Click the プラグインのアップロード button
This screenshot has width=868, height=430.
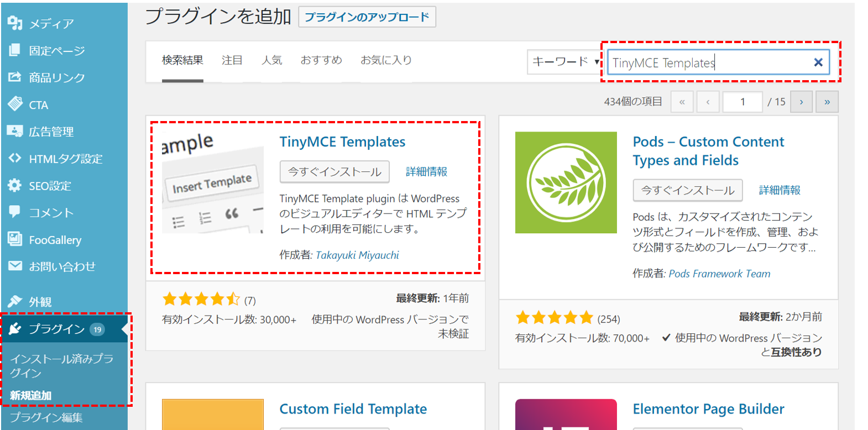pos(367,17)
